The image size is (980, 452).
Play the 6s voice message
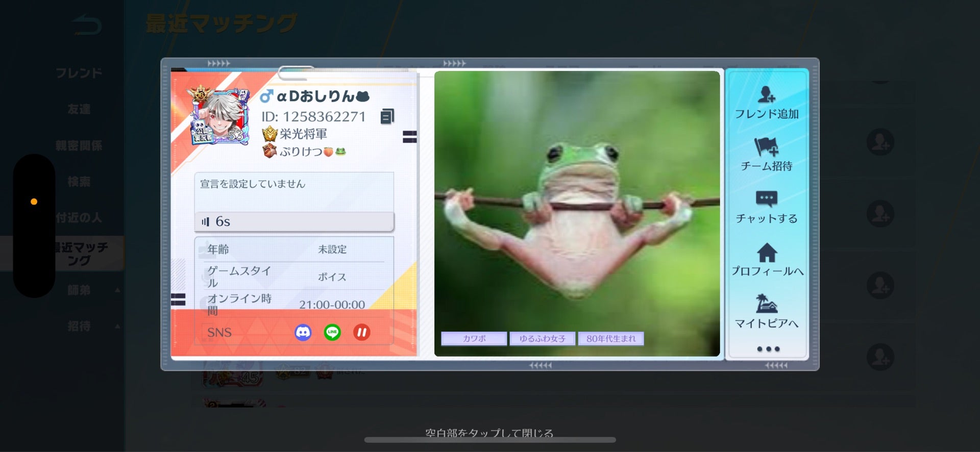tap(294, 221)
